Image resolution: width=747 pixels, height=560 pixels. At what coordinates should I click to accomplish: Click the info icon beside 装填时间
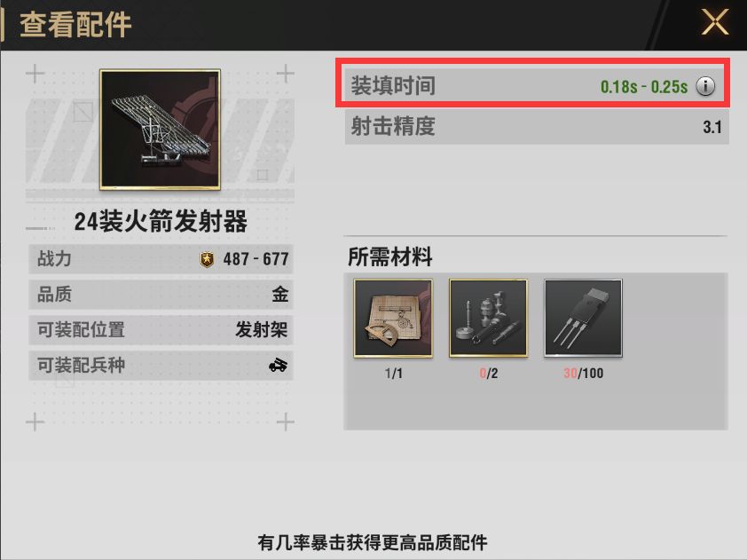pos(705,86)
